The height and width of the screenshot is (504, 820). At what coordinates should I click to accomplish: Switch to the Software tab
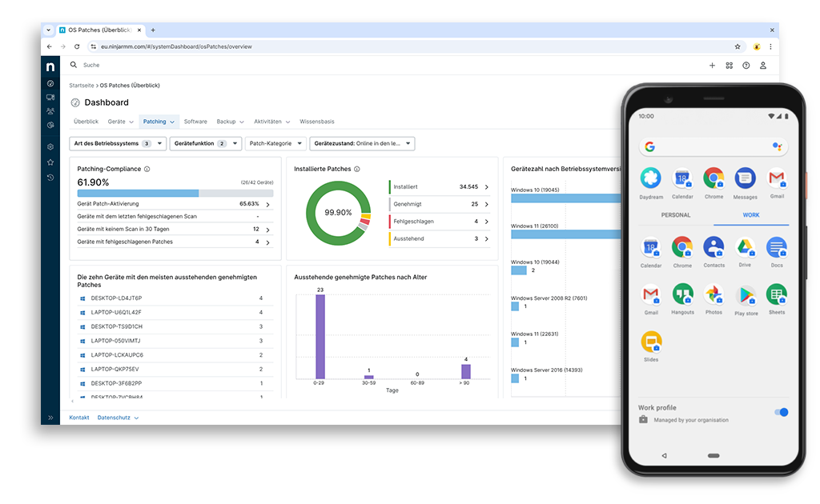[x=195, y=122]
